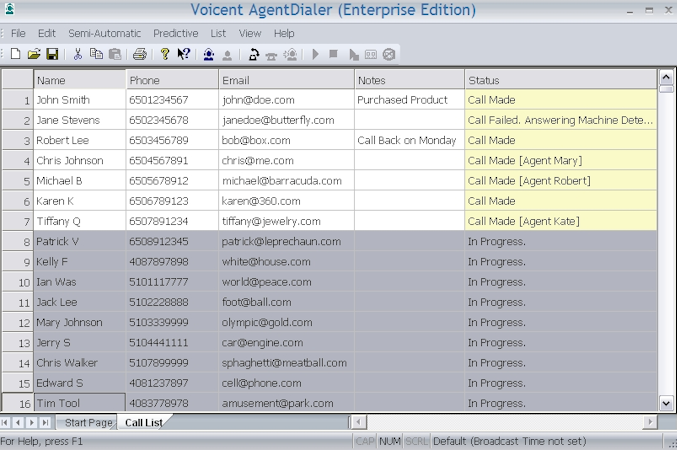Open the File menu
677x450 pixels.
tap(18, 33)
